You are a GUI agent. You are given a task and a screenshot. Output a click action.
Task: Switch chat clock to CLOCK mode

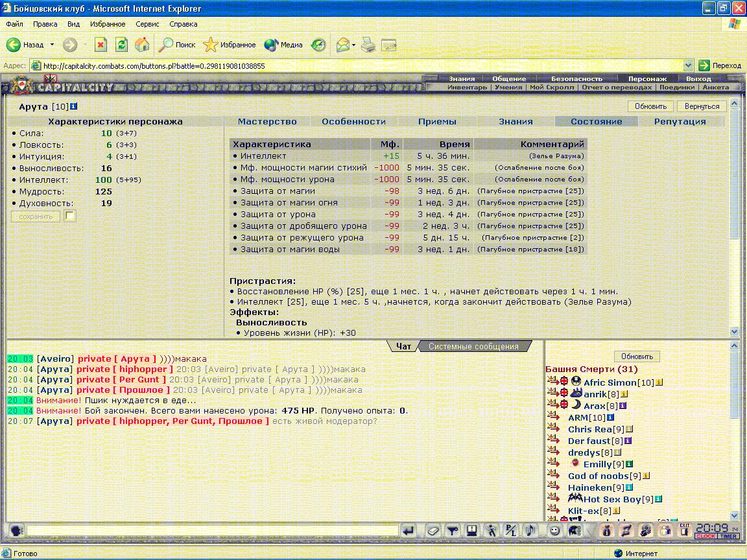click(706, 536)
